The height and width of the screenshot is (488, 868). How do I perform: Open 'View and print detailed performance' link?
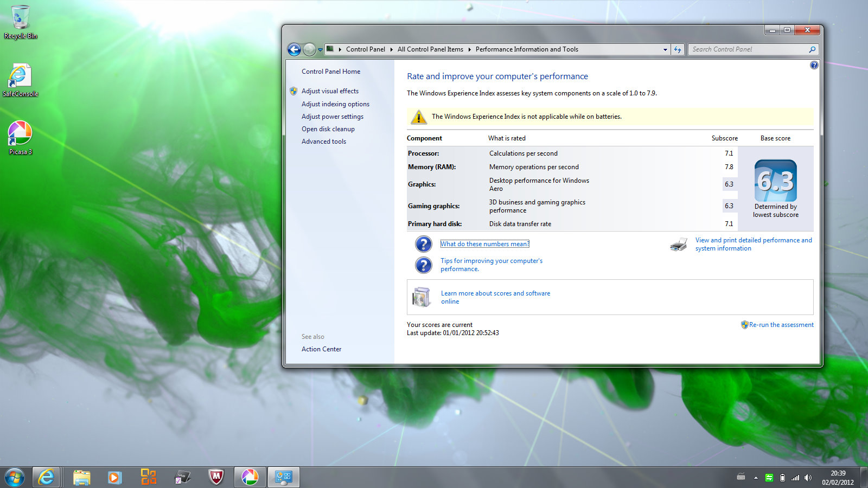(x=754, y=244)
